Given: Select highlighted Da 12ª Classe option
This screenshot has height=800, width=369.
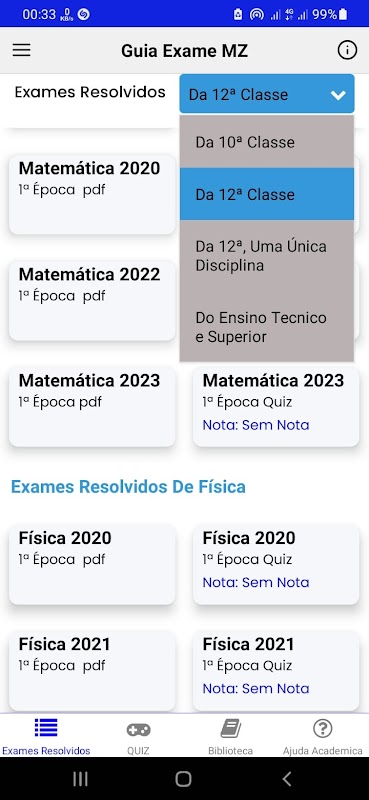Looking at the screenshot, I should coord(266,194).
